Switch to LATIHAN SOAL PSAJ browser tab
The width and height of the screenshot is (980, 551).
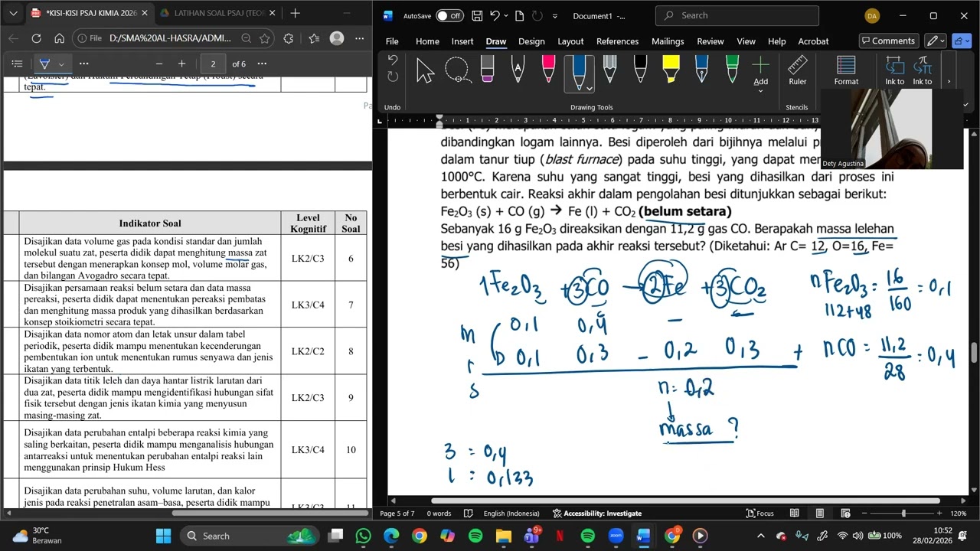217,13
